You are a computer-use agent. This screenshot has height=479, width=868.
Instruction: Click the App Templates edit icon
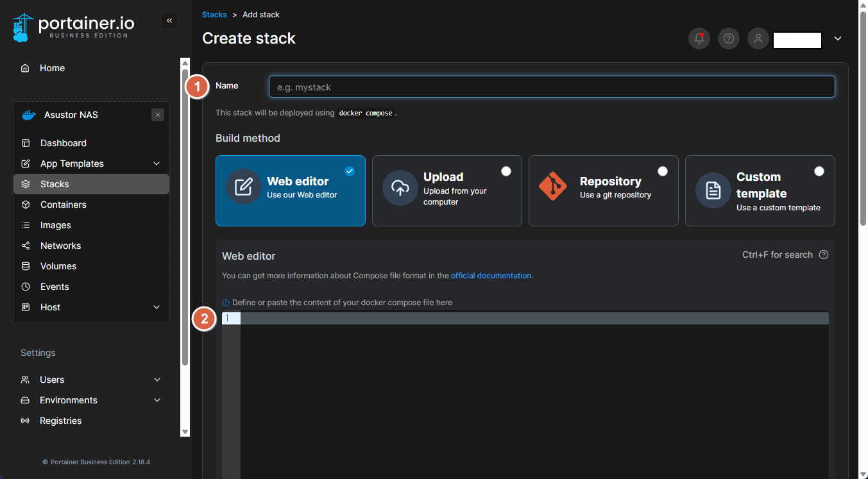point(26,164)
